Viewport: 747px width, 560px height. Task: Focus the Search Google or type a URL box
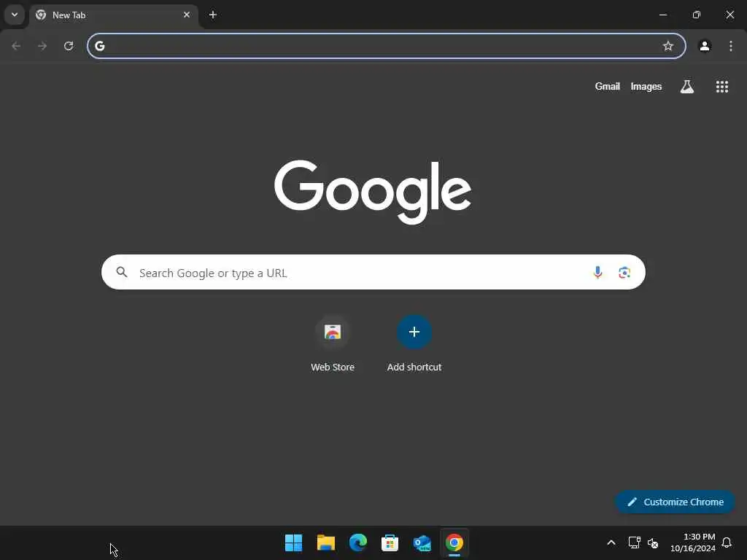point(373,272)
